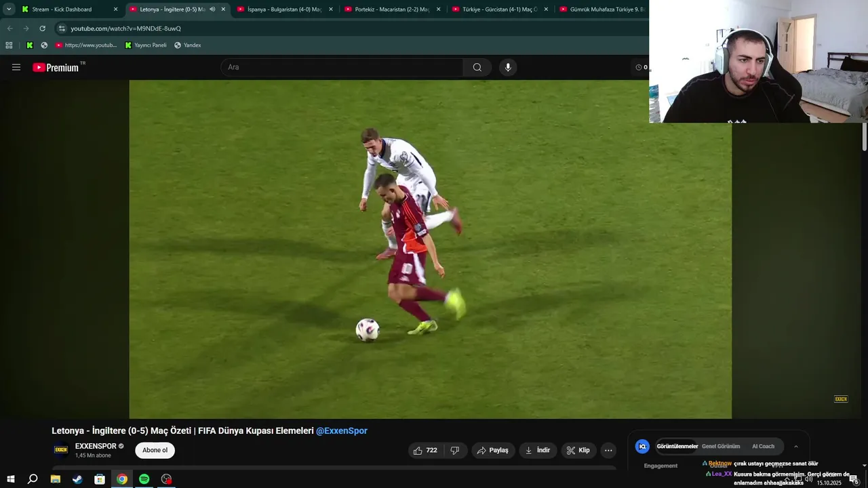Open Microsoft Store from the taskbar
868x488 pixels.
100,479
